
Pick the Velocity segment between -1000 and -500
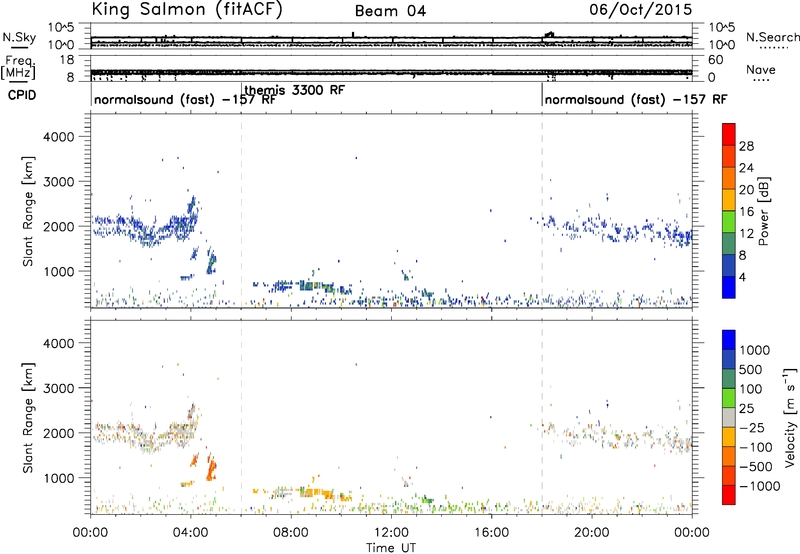[729, 475]
